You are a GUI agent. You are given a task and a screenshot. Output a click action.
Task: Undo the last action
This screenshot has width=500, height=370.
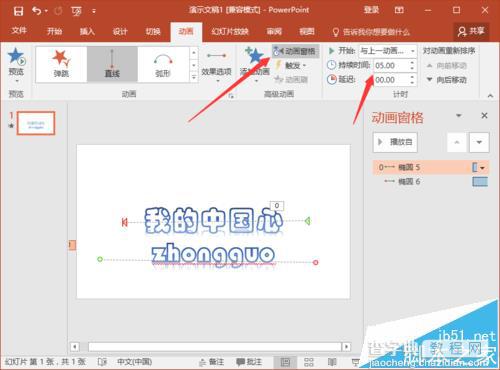(37, 11)
